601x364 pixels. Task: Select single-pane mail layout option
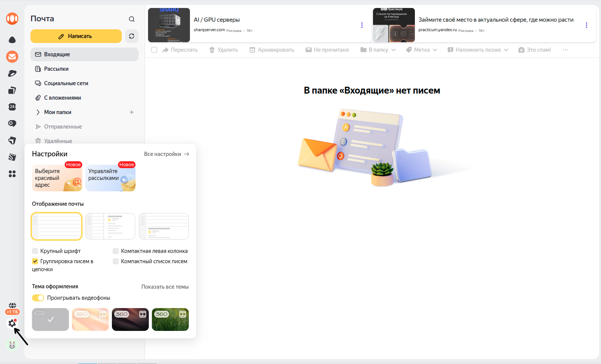pos(57,226)
